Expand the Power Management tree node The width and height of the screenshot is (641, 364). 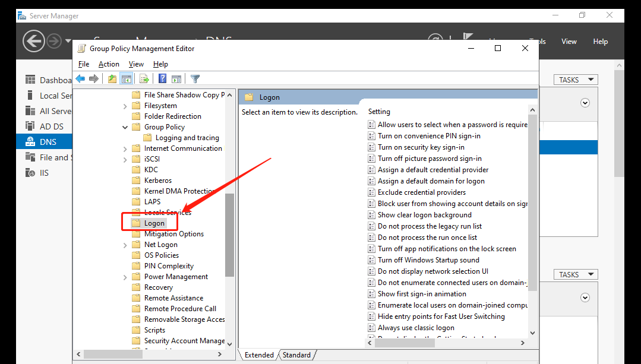[125, 277]
